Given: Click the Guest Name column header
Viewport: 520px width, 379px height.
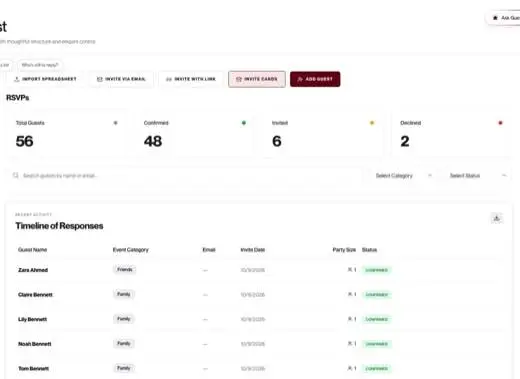Looking at the screenshot, I should 32,250.
